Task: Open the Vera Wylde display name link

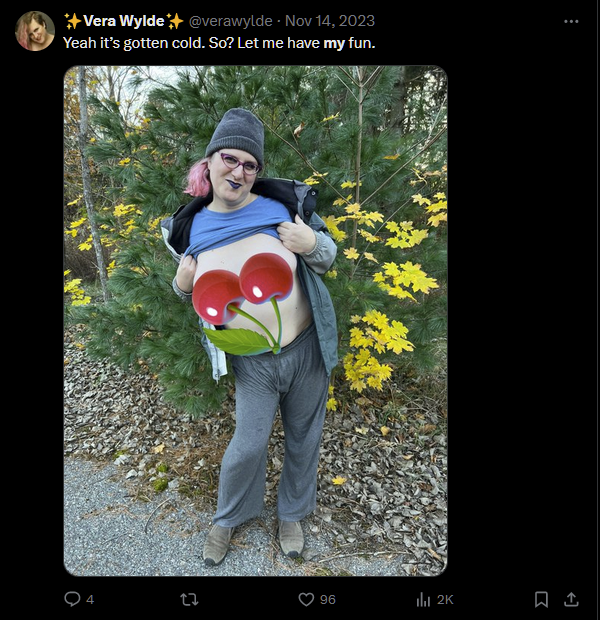Action: (x=123, y=21)
